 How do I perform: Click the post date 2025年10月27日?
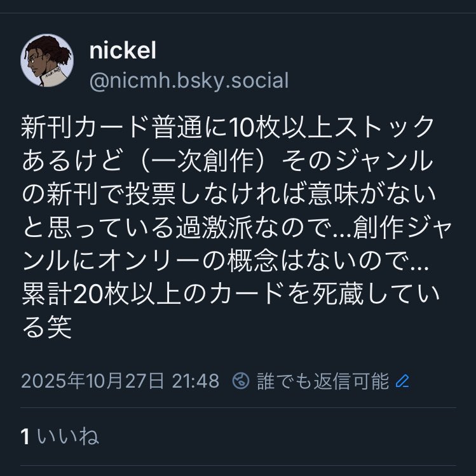[93, 381]
